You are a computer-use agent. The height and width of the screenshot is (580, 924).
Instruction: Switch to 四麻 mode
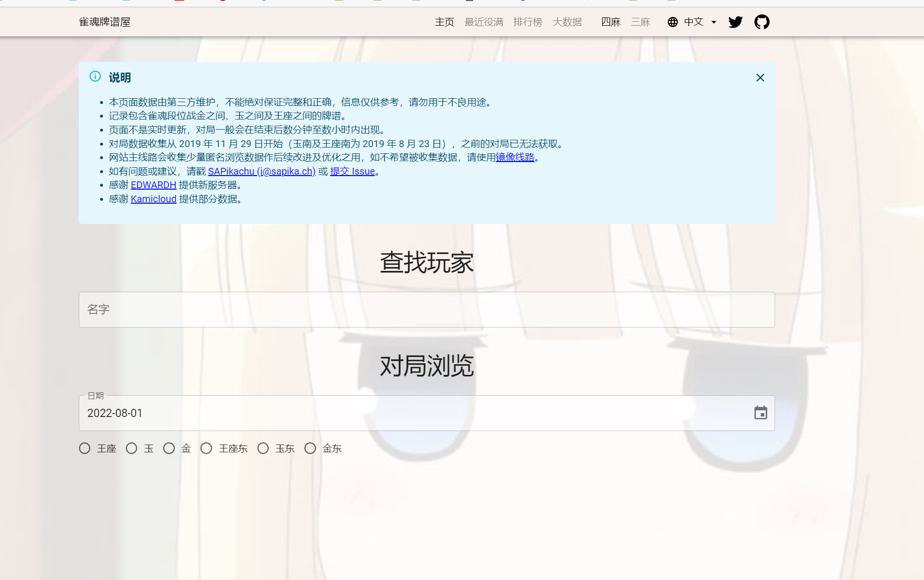click(x=611, y=22)
